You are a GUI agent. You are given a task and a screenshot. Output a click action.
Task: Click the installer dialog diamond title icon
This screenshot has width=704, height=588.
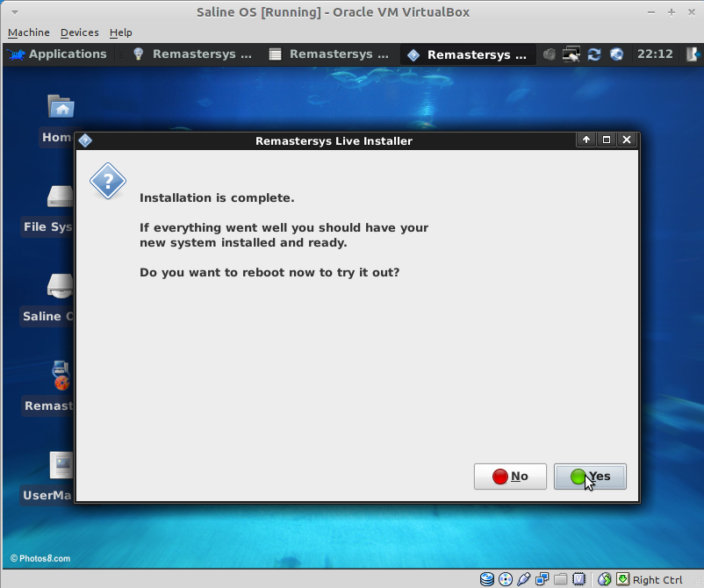coord(85,141)
